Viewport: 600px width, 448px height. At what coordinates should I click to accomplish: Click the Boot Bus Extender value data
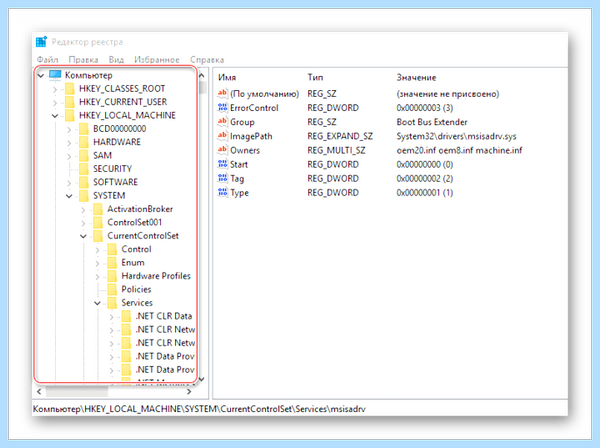[432, 122]
